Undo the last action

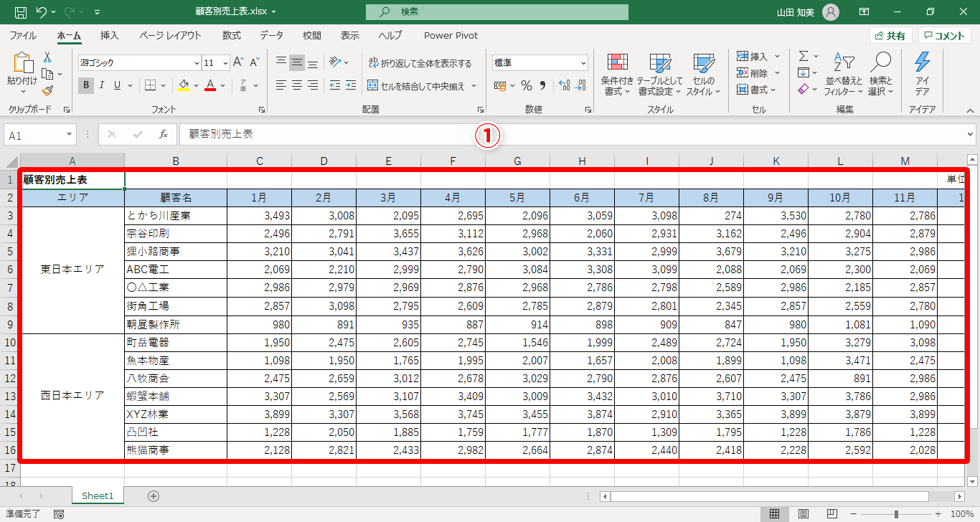[41, 12]
